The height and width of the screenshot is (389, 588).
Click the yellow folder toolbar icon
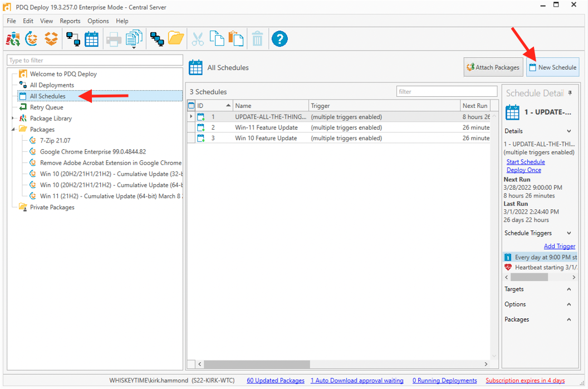pyautogui.click(x=176, y=38)
